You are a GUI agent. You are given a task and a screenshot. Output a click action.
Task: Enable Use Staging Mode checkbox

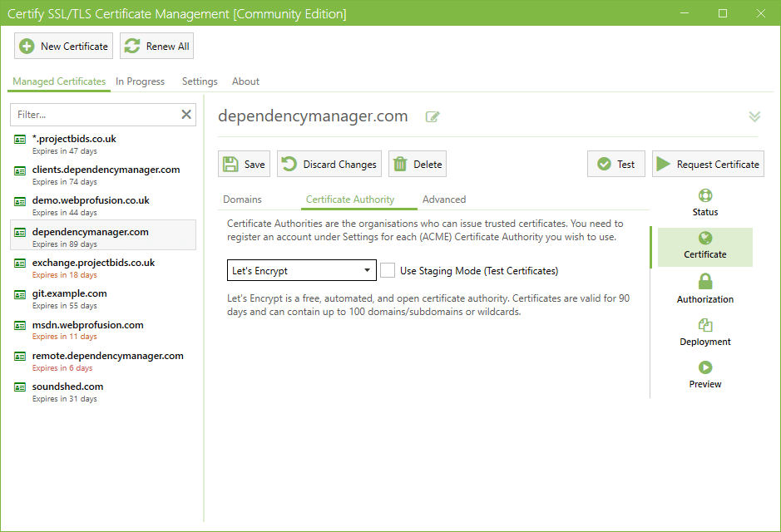pos(388,270)
